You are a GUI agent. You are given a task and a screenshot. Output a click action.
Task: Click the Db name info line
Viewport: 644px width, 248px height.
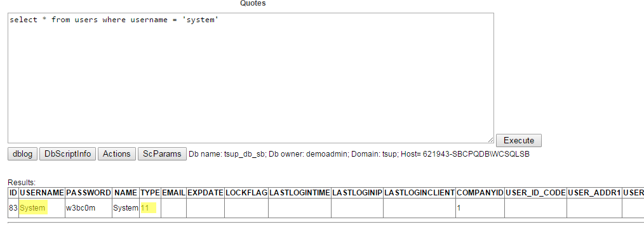(x=359, y=154)
